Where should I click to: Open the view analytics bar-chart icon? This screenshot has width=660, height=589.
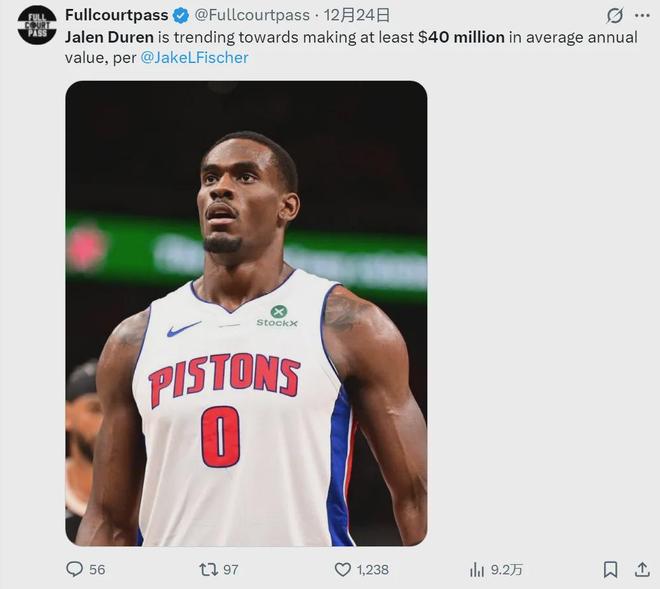477,569
